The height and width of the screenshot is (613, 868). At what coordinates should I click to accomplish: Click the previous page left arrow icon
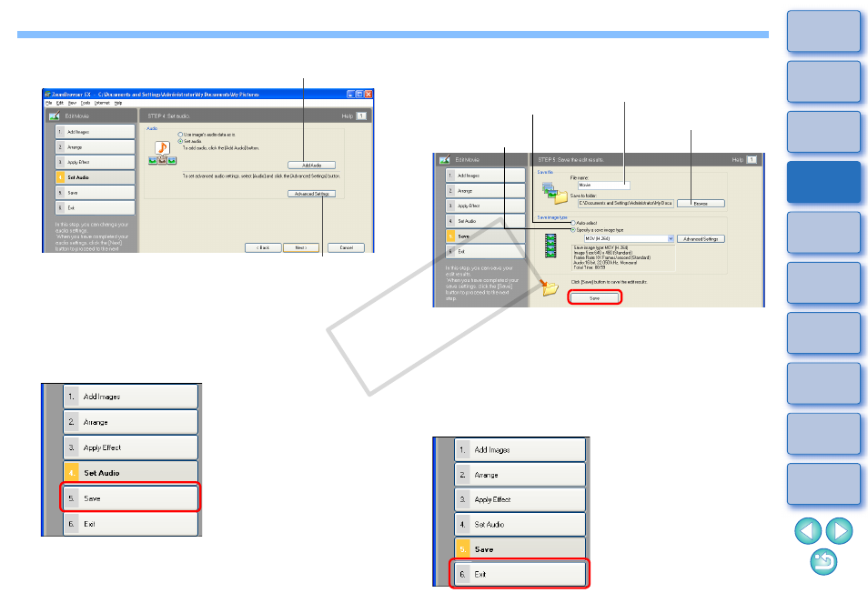click(x=808, y=530)
